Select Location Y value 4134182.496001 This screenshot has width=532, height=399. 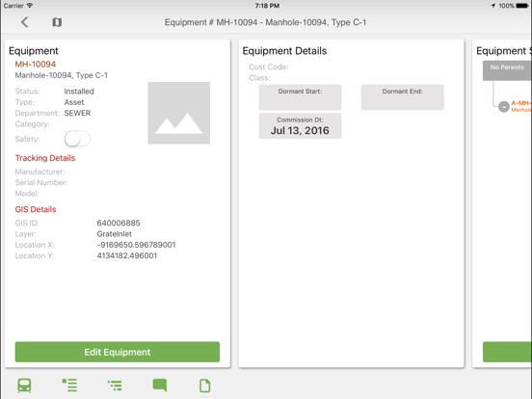[x=127, y=255]
